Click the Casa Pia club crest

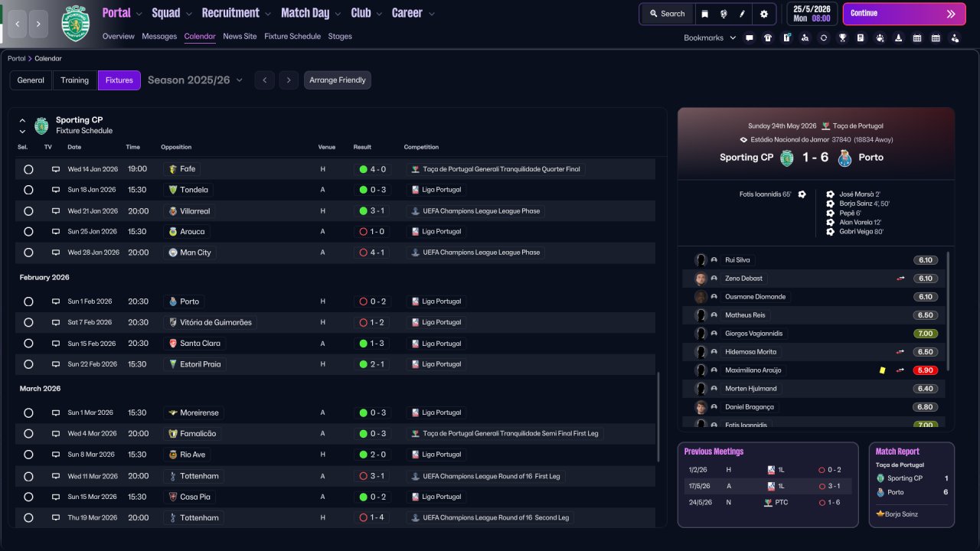(173, 497)
